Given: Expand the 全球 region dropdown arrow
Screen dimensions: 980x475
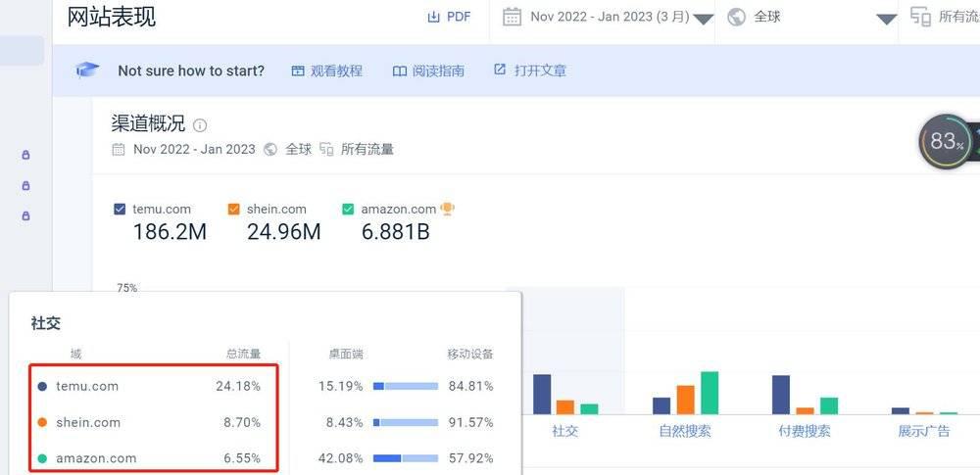Looking at the screenshot, I should click(886, 20).
